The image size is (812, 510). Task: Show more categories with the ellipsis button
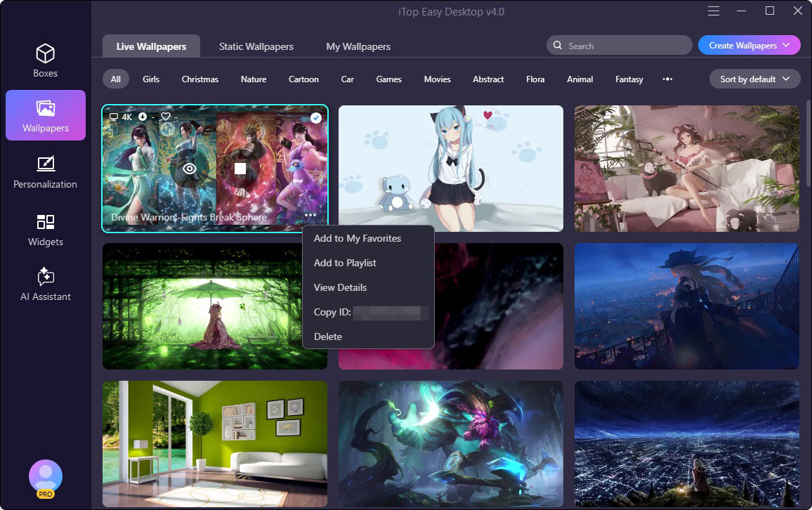667,79
